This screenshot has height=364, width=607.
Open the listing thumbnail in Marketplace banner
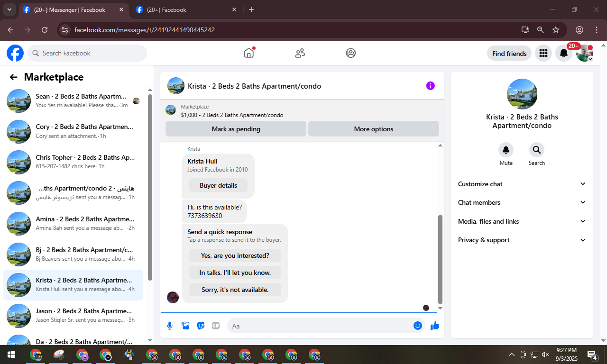171,110
